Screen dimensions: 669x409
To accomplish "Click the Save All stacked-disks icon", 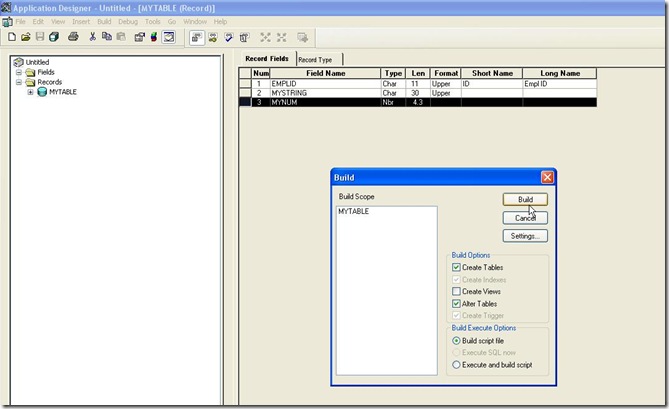I will [x=54, y=37].
